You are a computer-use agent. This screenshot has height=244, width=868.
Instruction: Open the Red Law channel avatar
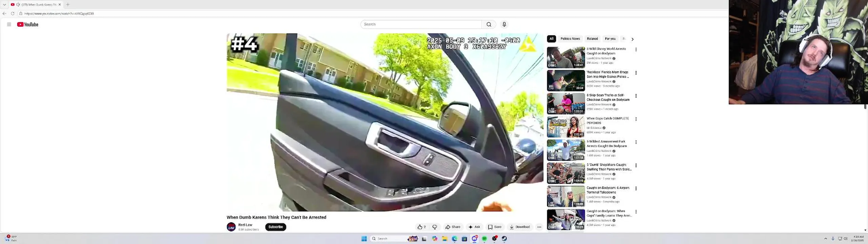pos(231,227)
